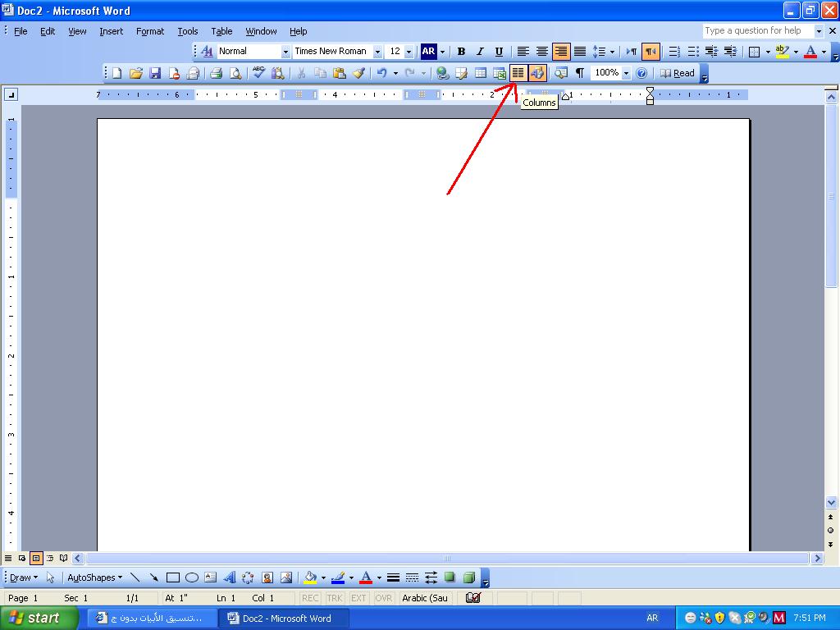Click the Columns button
Screen dimensions: 840x630
pos(518,73)
